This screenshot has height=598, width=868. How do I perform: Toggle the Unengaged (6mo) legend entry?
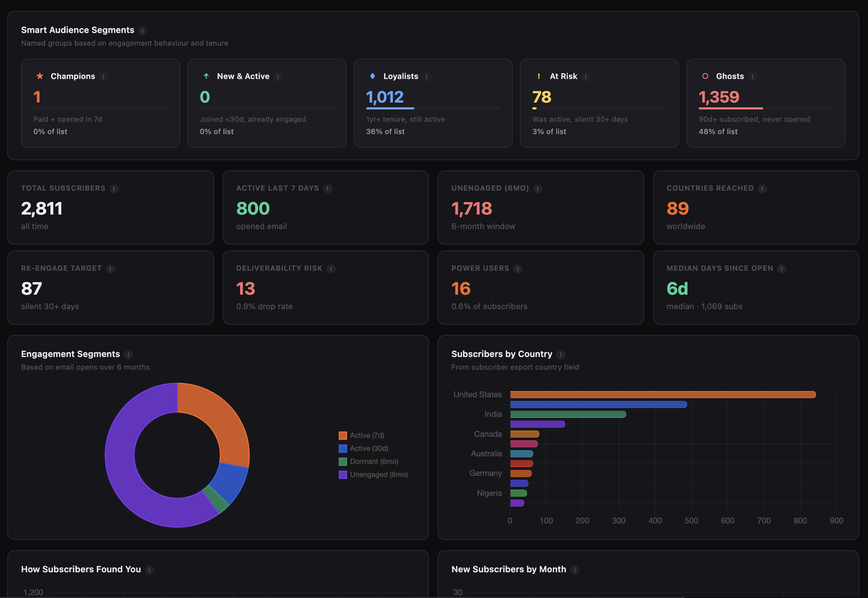378,474
